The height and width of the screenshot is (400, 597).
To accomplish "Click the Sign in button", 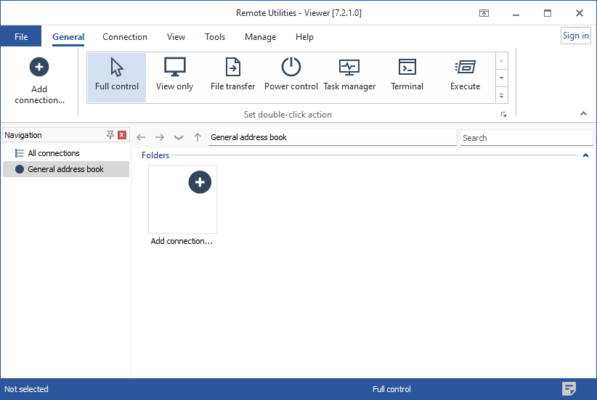I will pos(575,35).
